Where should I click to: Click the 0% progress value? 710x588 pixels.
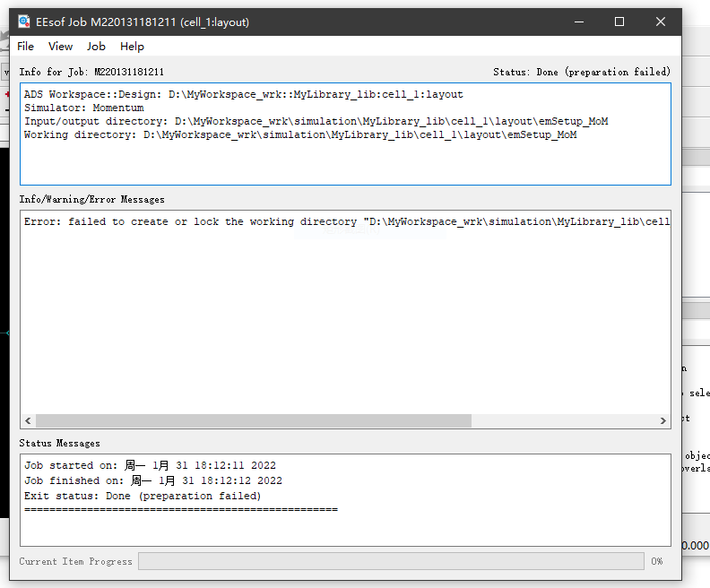click(x=656, y=561)
